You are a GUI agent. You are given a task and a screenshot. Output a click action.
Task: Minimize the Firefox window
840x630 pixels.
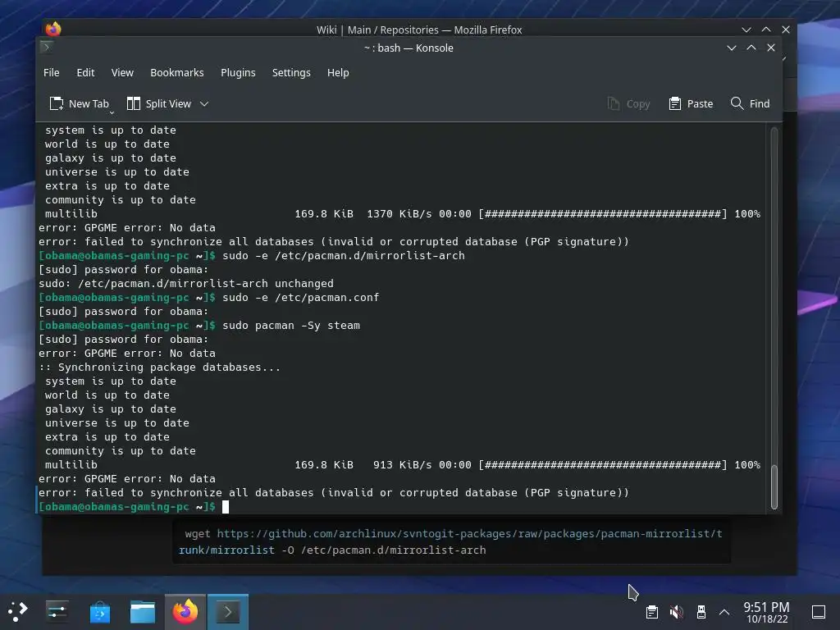pos(746,30)
